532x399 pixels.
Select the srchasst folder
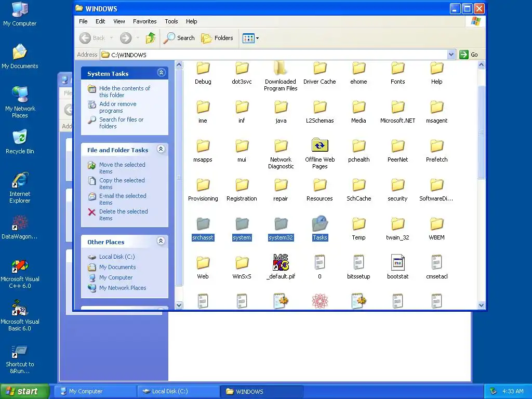(203, 229)
